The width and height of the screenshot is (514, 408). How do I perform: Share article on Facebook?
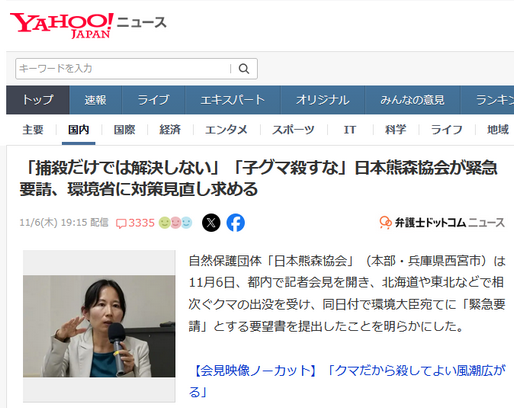tap(236, 223)
